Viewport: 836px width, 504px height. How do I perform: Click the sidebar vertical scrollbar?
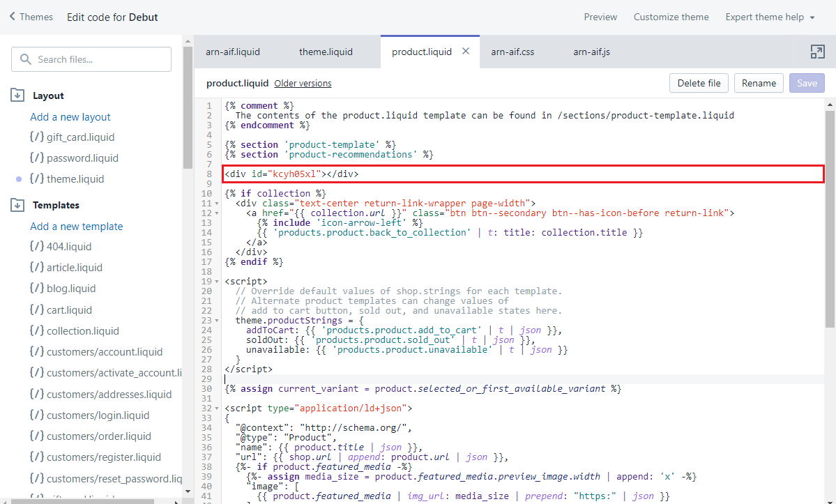coord(188,107)
